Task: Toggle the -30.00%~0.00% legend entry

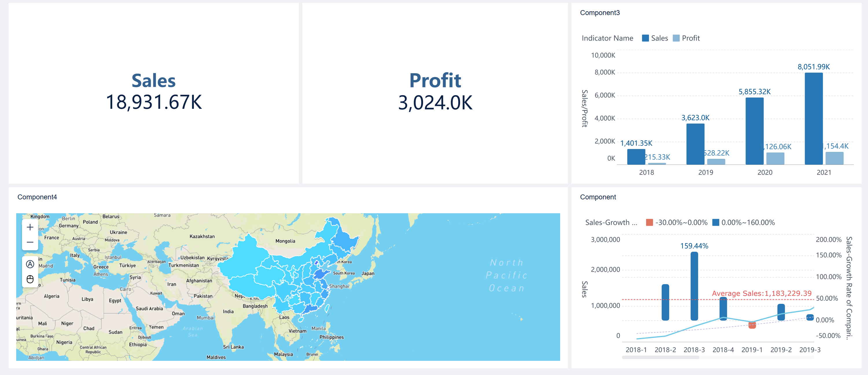Action: 677,223
